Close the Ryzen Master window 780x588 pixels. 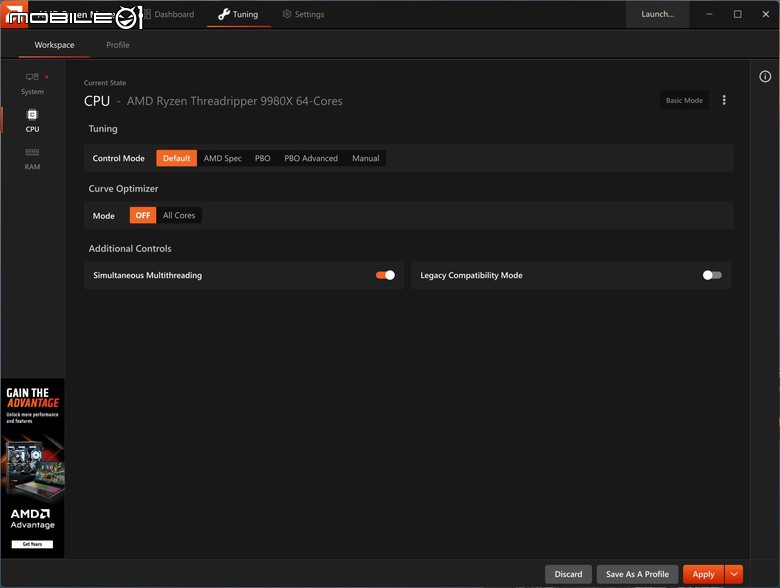coord(766,14)
